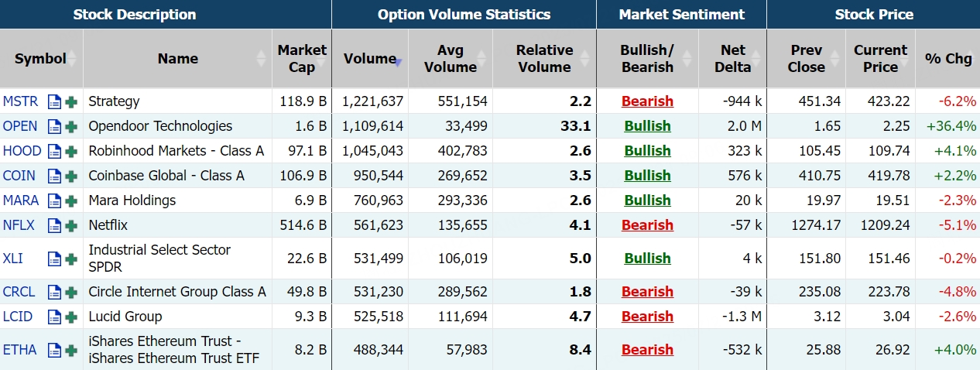Select the Option Volume Statistics group header
The height and width of the screenshot is (370, 980).
point(464,15)
